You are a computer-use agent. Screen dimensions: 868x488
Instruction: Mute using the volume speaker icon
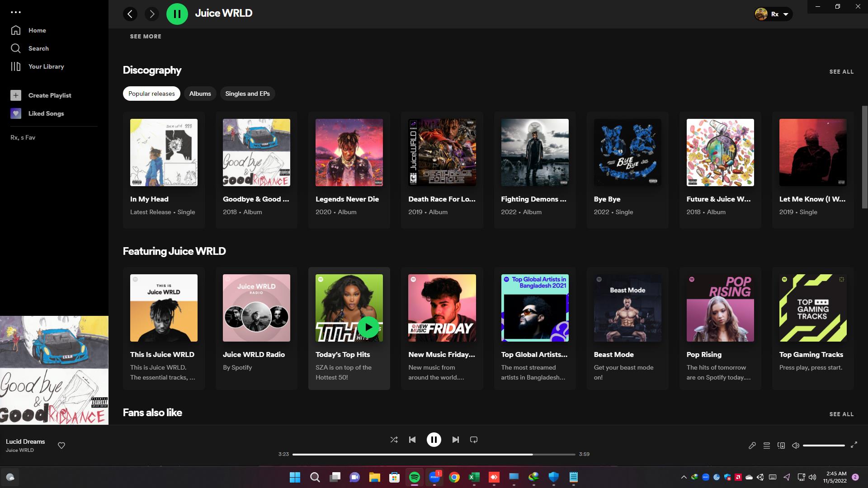click(x=796, y=446)
